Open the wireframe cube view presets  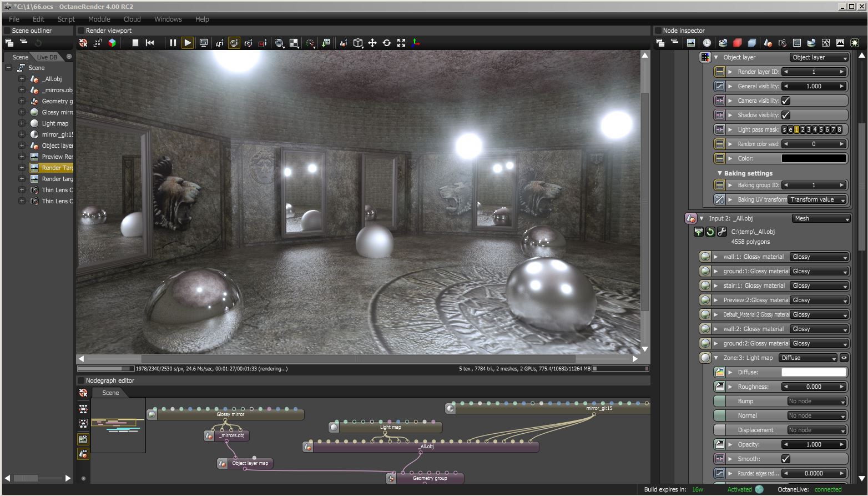(359, 43)
